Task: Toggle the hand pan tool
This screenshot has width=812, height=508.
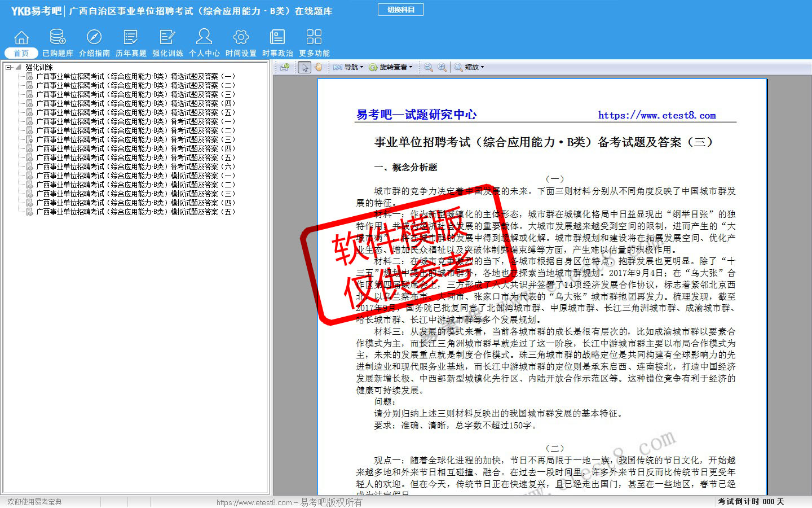Action: tap(318, 67)
